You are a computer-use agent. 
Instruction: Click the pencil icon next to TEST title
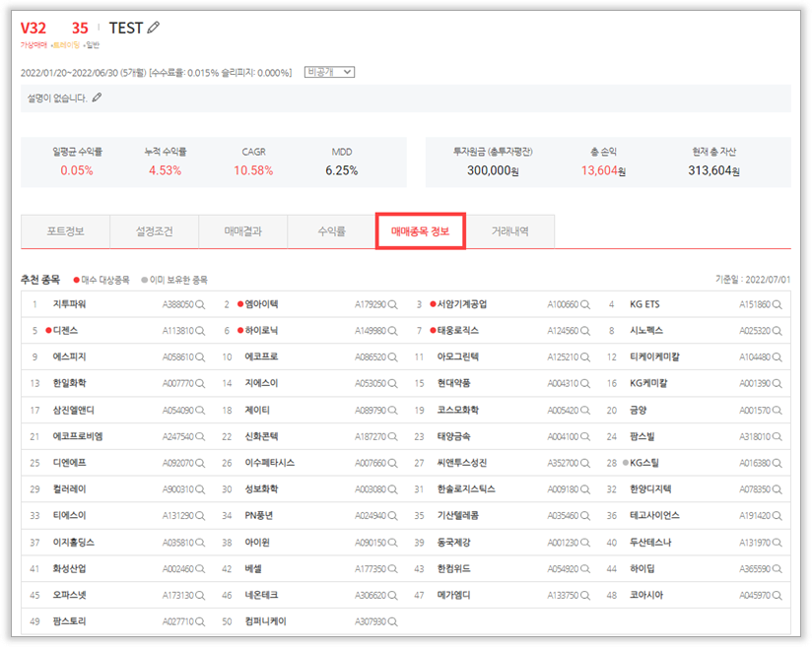pyautogui.click(x=153, y=28)
